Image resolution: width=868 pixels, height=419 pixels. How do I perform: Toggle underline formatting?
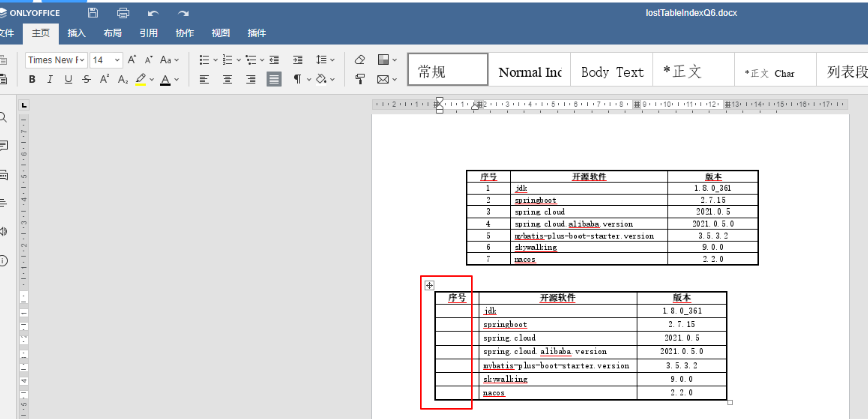[x=68, y=79]
